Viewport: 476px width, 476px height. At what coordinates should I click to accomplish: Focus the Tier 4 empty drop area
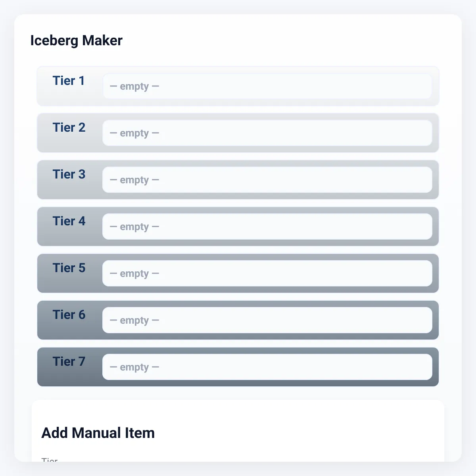point(267,226)
